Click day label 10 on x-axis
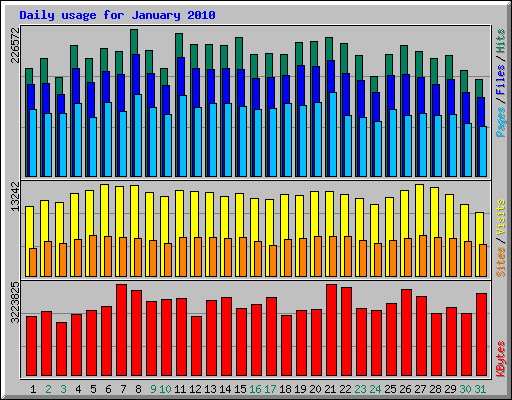512x400 pixels. (165, 389)
